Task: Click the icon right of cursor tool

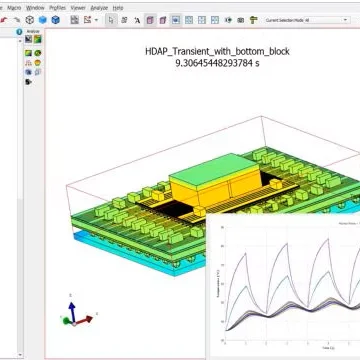Action: click(124, 20)
